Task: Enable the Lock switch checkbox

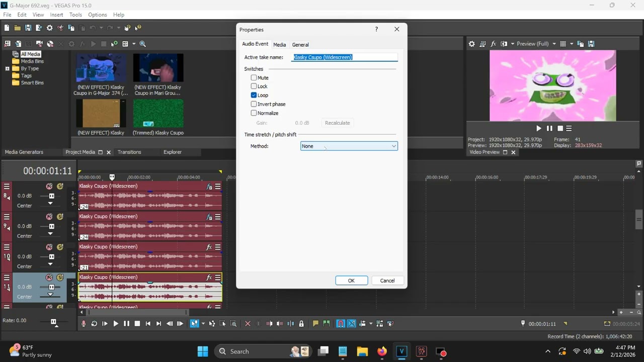Action: tap(254, 86)
